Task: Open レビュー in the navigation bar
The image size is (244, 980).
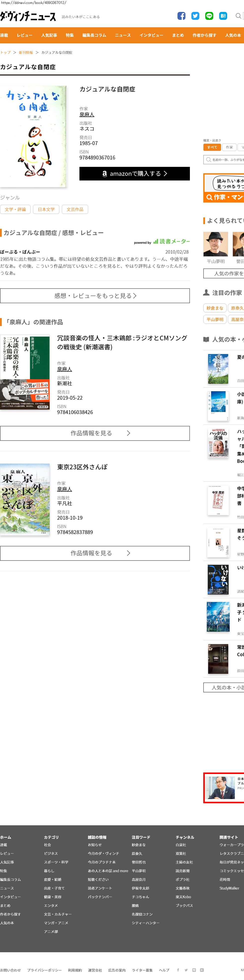Action: (24, 35)
